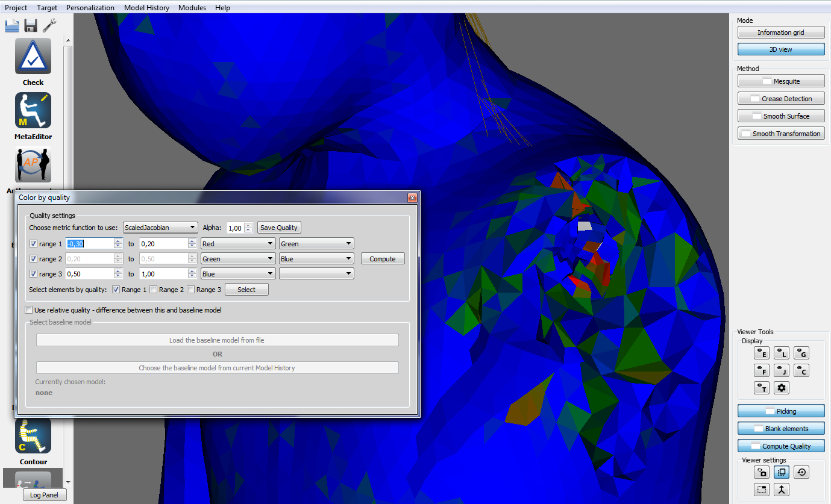The height and width of the screenshot is (504, 831).
Task: Open the Check module
Action: (33, 56)
